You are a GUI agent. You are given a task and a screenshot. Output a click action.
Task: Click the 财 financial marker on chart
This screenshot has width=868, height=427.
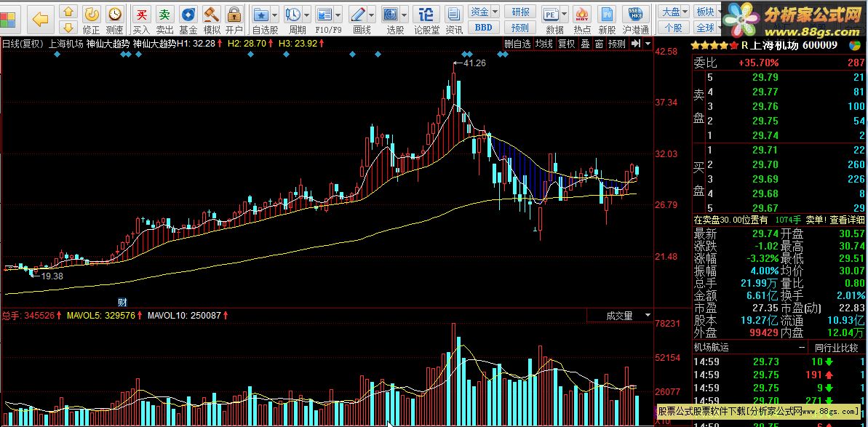[123, 302]
